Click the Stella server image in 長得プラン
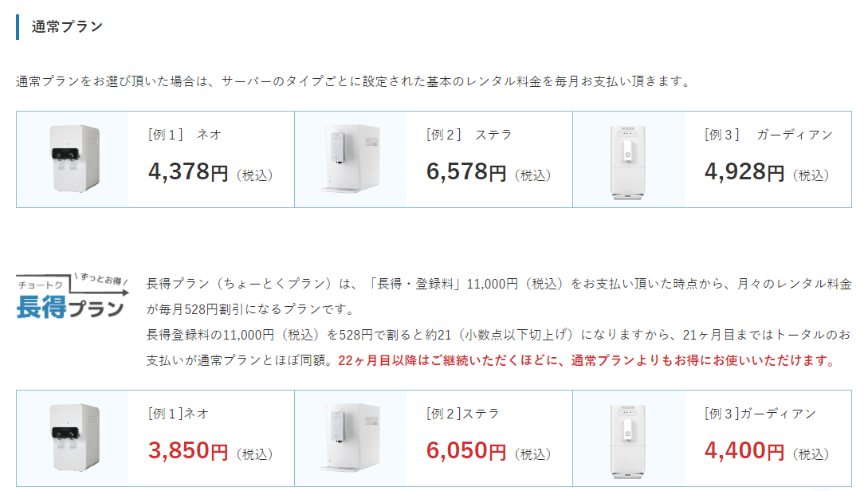The height and width of the screenshot is (491, 868). tap(350, 438)
